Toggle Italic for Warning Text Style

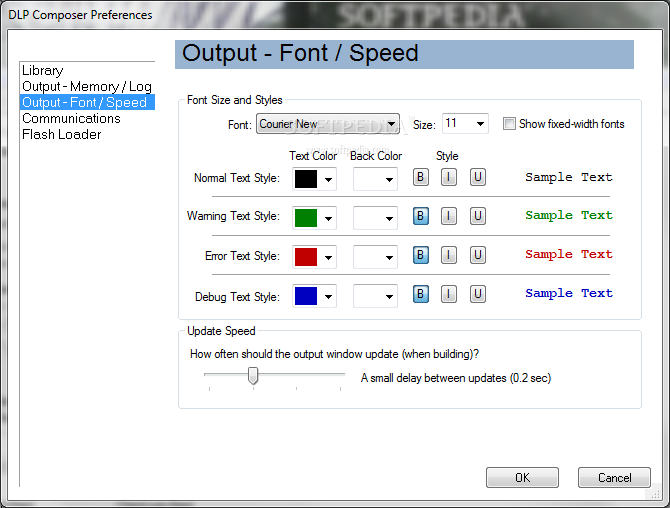449,216
